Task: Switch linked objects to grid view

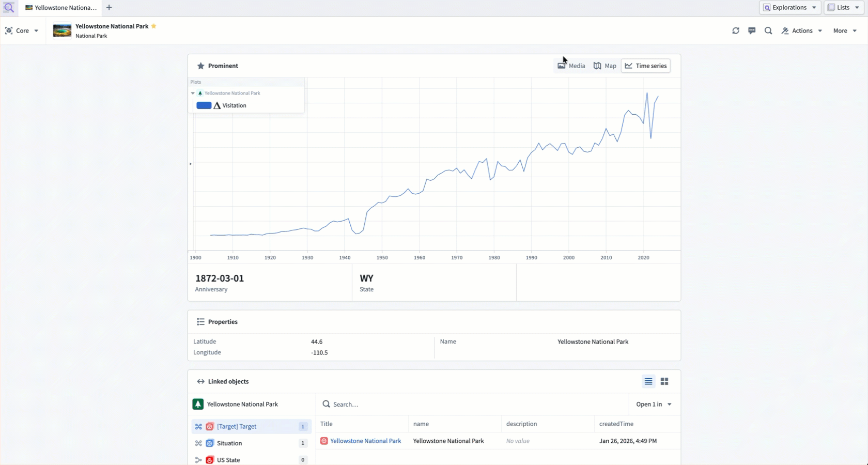Action: 664,381
